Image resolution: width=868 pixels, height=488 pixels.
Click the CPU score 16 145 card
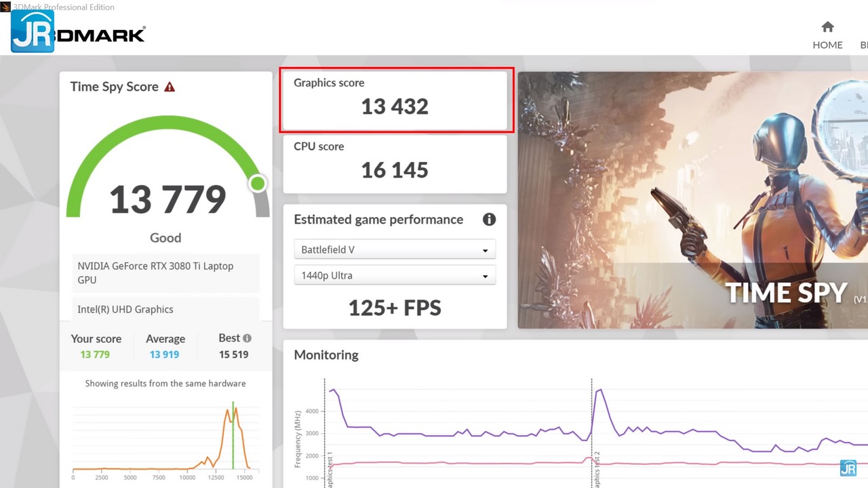(395, 163)
